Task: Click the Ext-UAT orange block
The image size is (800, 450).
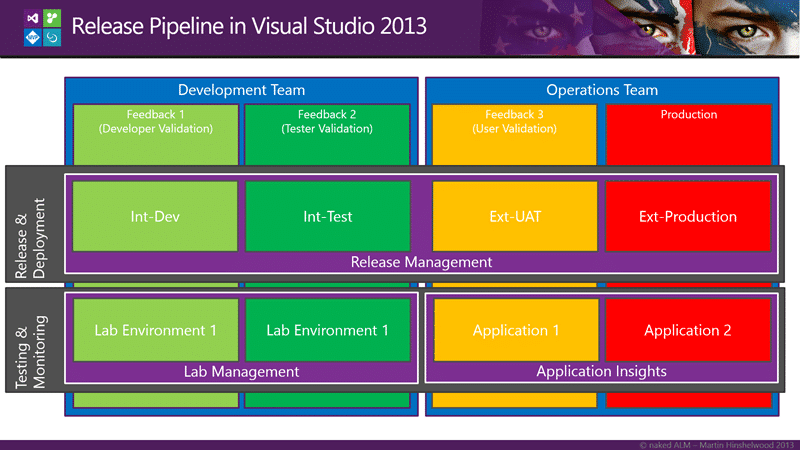Action: 515,216
